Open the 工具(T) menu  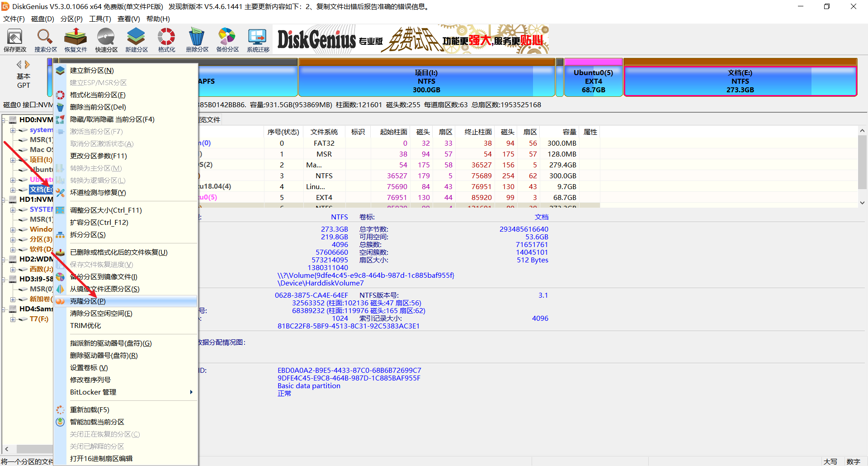point(100,19)
